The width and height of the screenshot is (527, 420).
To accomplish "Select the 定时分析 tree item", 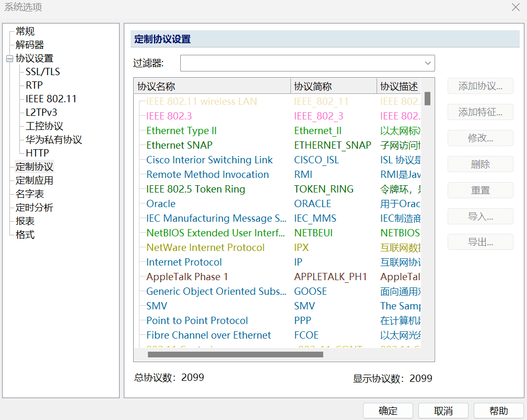I will pos(34,208).
